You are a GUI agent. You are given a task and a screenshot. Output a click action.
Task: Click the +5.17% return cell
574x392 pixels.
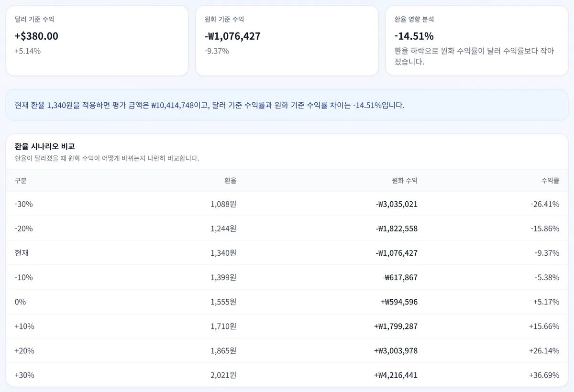(546, 302)
